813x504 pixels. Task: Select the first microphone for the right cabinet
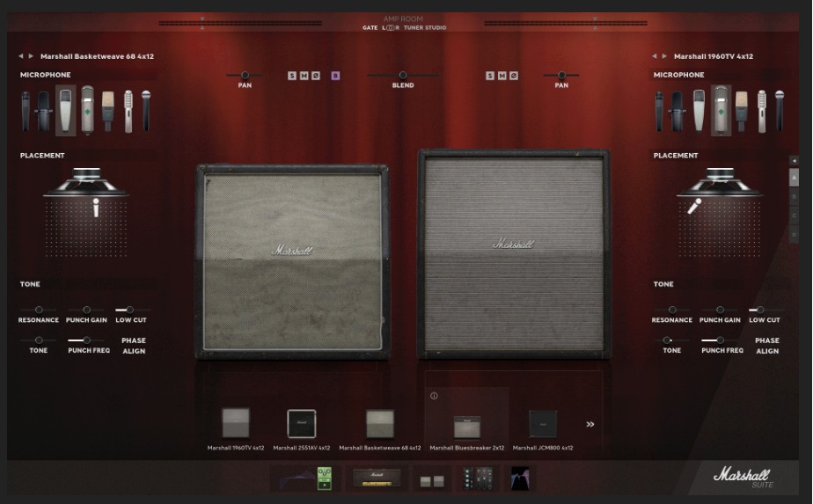(659, 111)
